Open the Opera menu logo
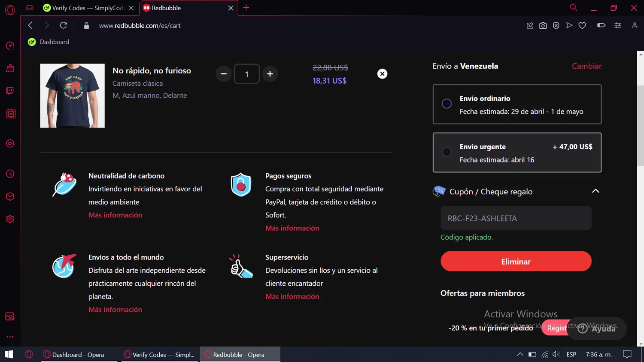The image size is (644, 362). pos(10,9)
